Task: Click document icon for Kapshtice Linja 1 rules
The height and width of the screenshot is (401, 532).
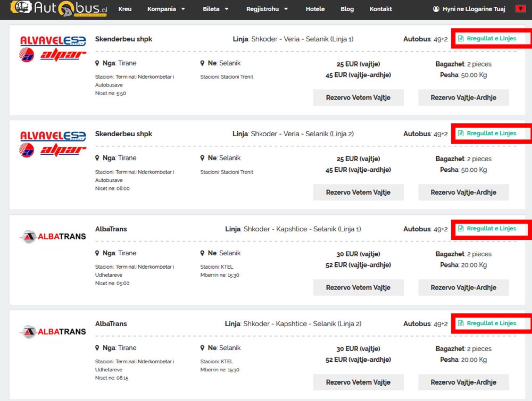Action: (x=461, y=228)
